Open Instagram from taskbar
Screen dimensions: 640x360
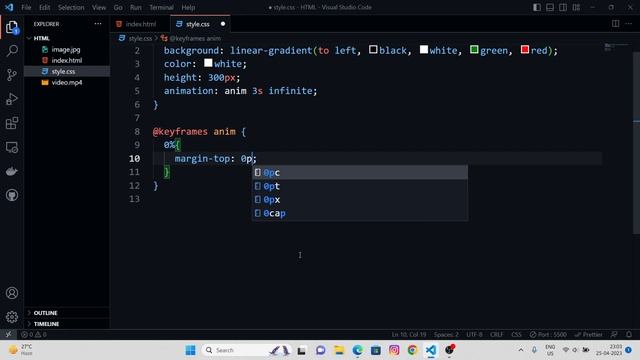tap(394, 350)
